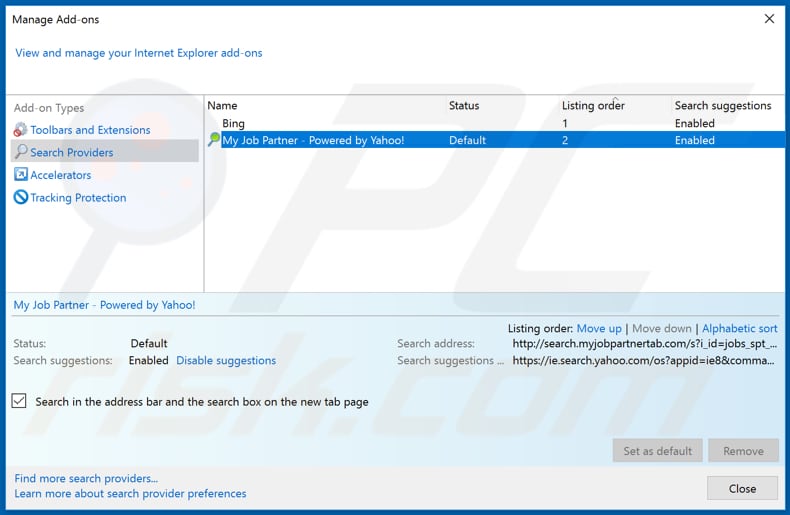This screenshot has width=790, height=515.
Task: Click the Search Providers magnifier icon
Action: [21, 152]
